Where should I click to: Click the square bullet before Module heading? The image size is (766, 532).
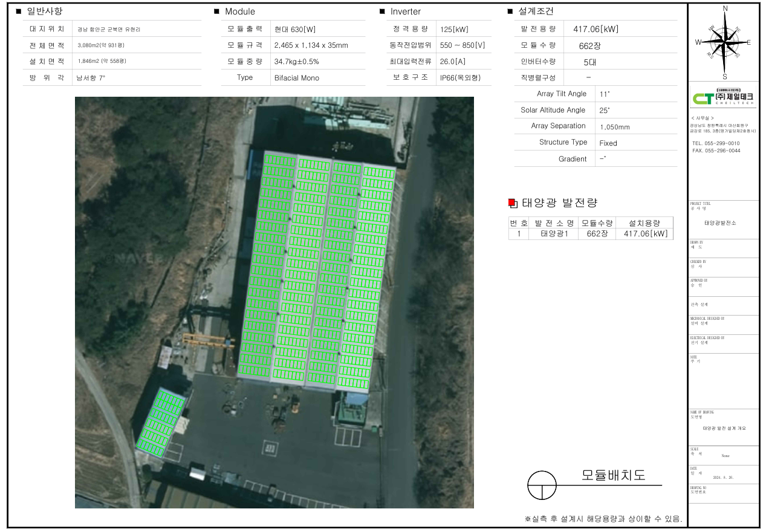point(216,11)
